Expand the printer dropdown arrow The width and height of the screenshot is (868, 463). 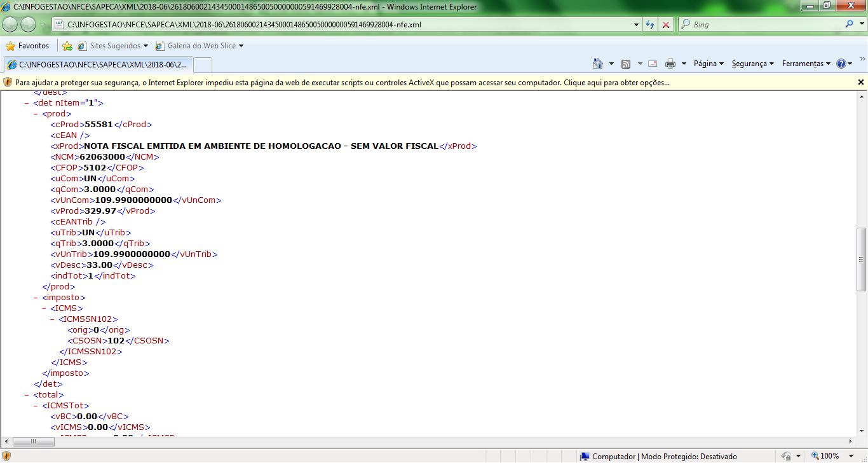[x=684, y=64]
